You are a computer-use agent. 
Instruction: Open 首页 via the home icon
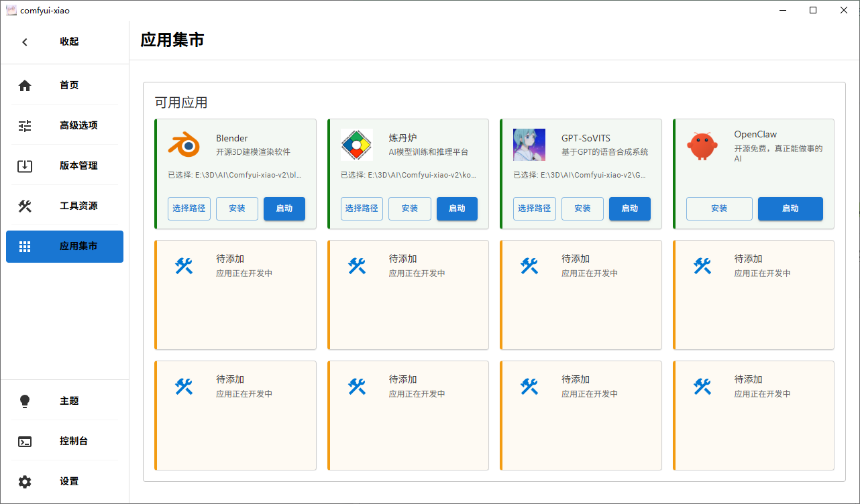coord(25,85)
